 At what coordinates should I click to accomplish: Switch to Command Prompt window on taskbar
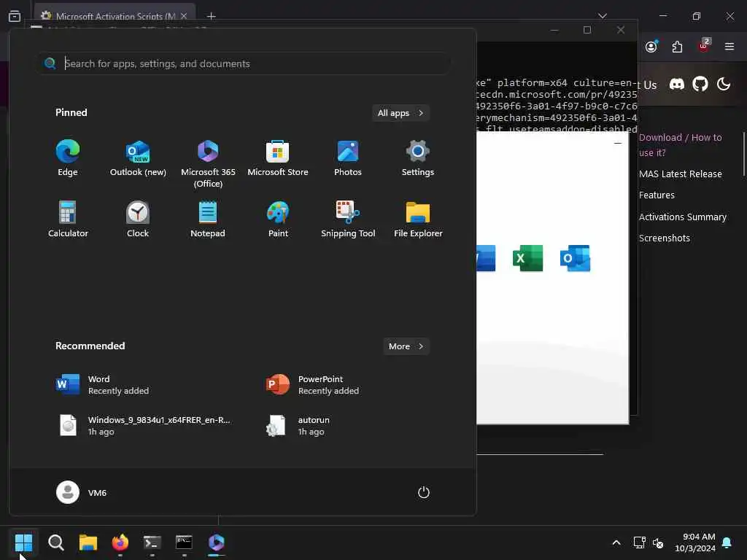coord(184,542)
